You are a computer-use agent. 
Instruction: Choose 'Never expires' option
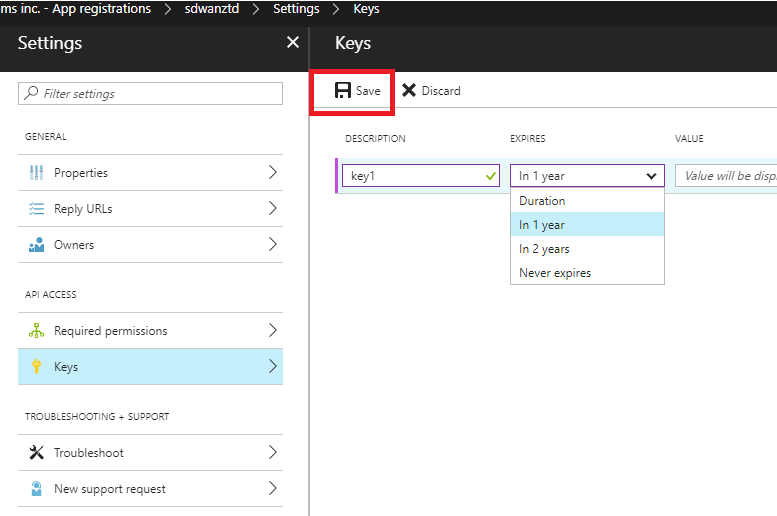[587, 273]
